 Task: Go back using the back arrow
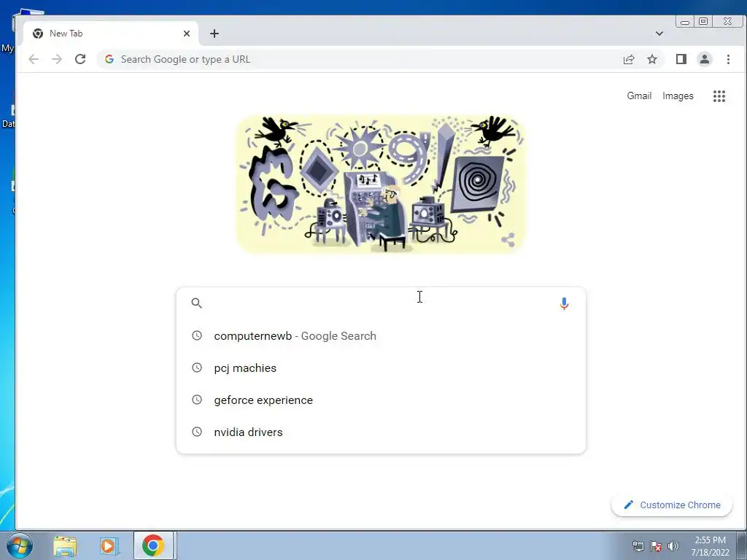[x=34, y=59]
